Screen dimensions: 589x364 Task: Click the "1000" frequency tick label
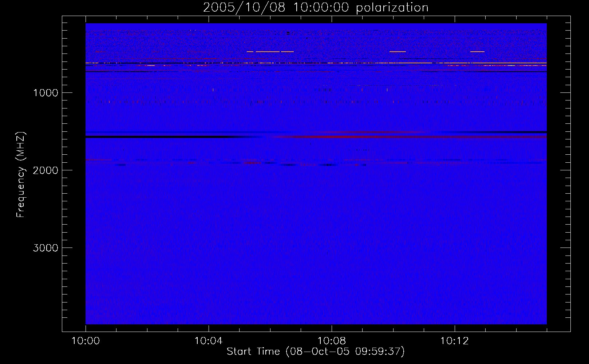point(46,93)
